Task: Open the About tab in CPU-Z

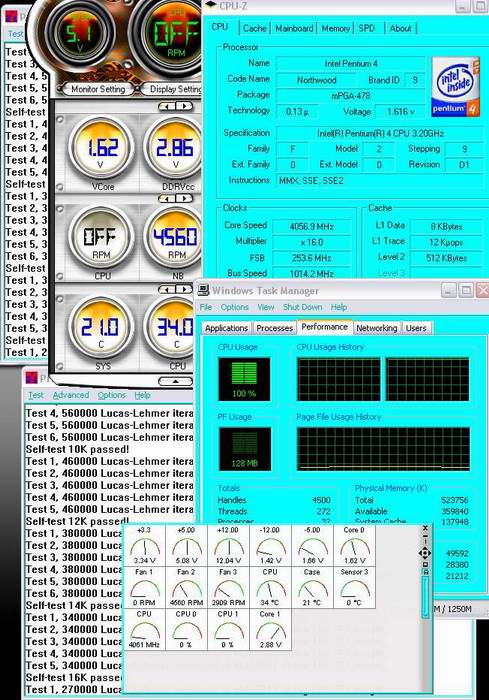Action: click(x=400, y=29)
